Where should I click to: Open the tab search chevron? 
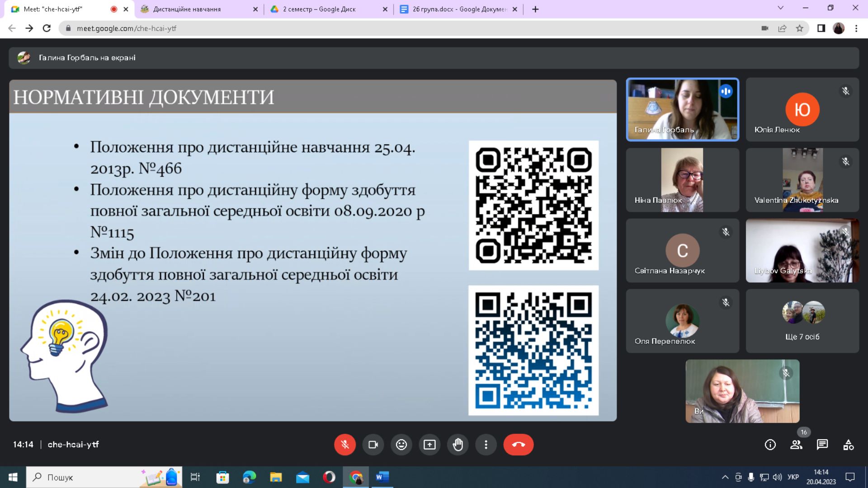pos(780,8)
